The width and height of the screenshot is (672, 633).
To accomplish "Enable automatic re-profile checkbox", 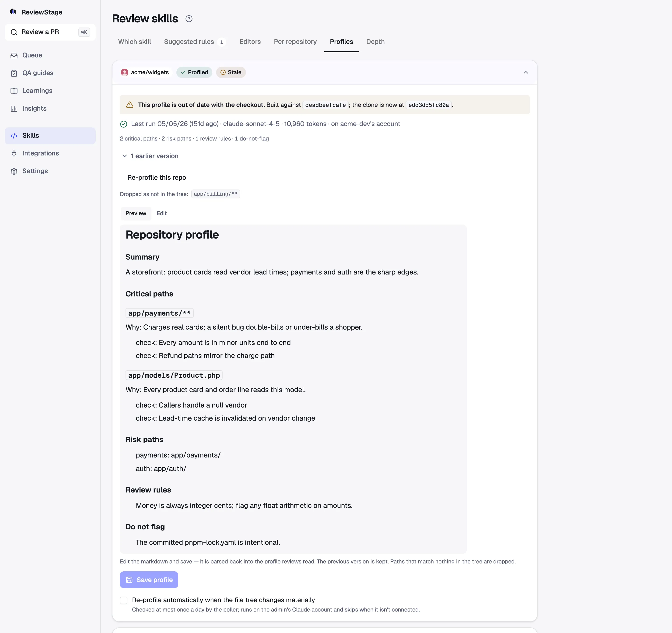I will coord(124,600).
